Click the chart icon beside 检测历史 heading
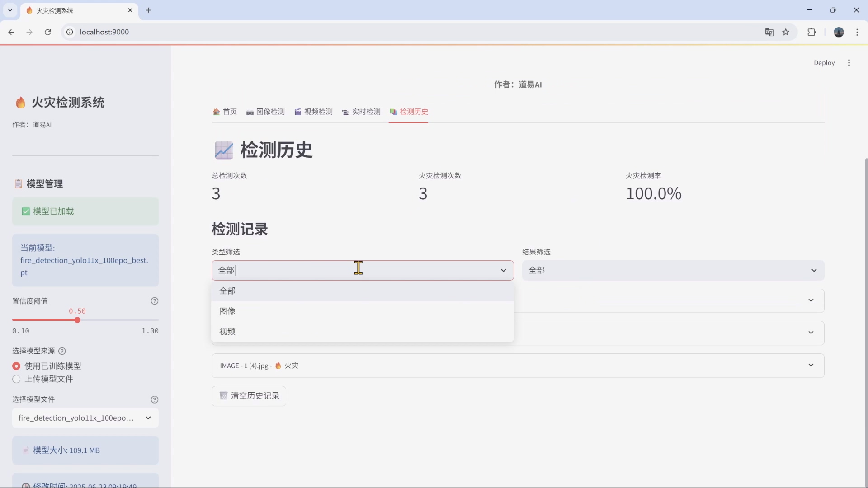This screenshot has width=868, height=488. [224, 150]
